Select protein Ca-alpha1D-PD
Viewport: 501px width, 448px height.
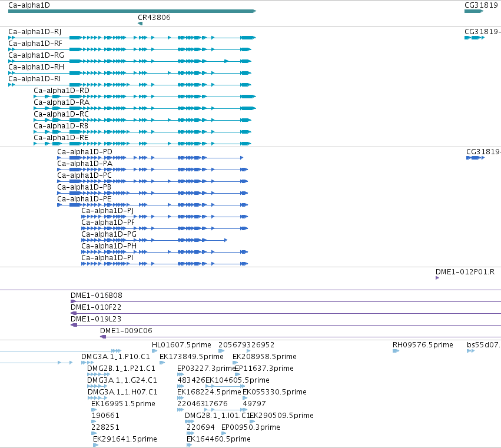(150, 158)
